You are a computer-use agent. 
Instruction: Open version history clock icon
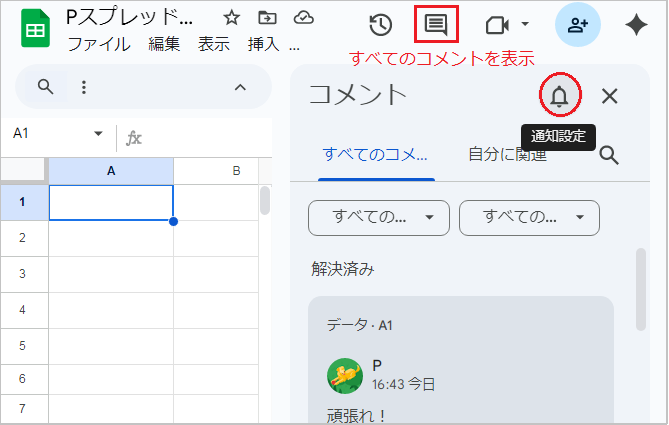pyautogui.click(x=380, y=25)
